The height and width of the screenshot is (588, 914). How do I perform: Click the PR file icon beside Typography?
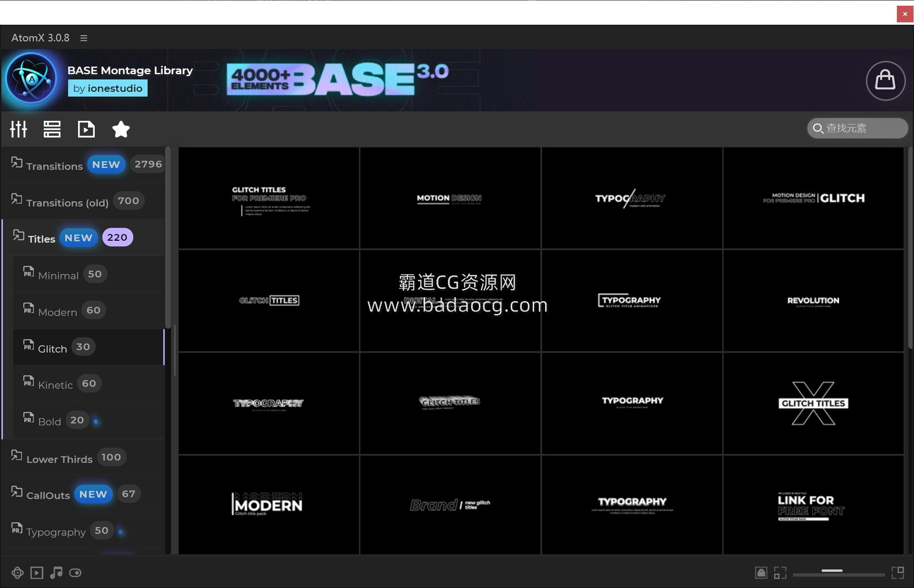coord(17,528)
